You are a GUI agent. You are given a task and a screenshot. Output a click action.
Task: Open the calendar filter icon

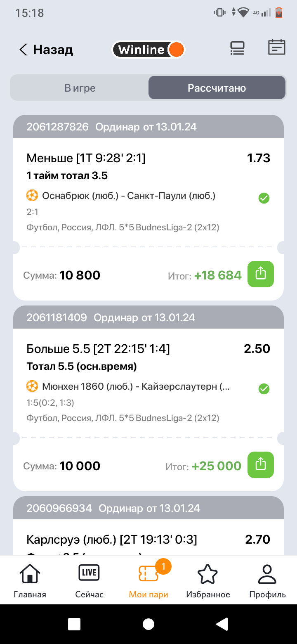pyautogui.click(x=276, y=47)
